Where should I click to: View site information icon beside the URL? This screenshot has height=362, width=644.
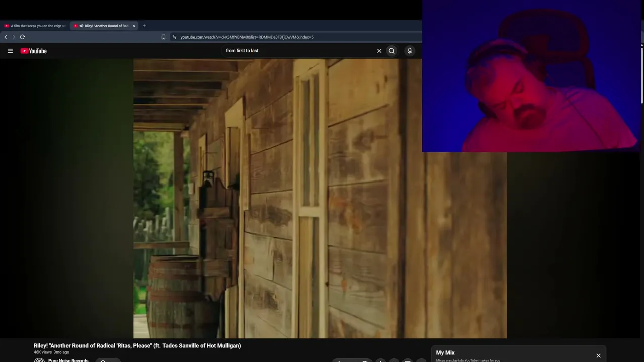(x=174, y=37)
